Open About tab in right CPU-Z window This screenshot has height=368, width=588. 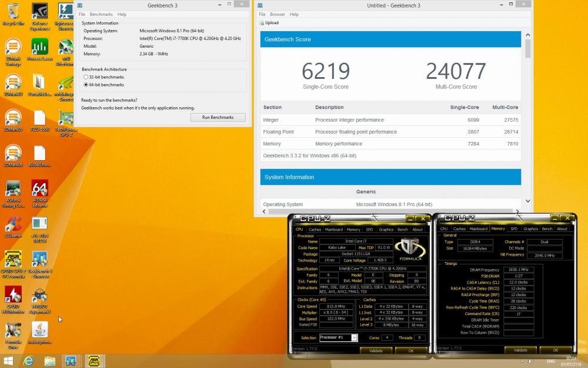point(562,228)
